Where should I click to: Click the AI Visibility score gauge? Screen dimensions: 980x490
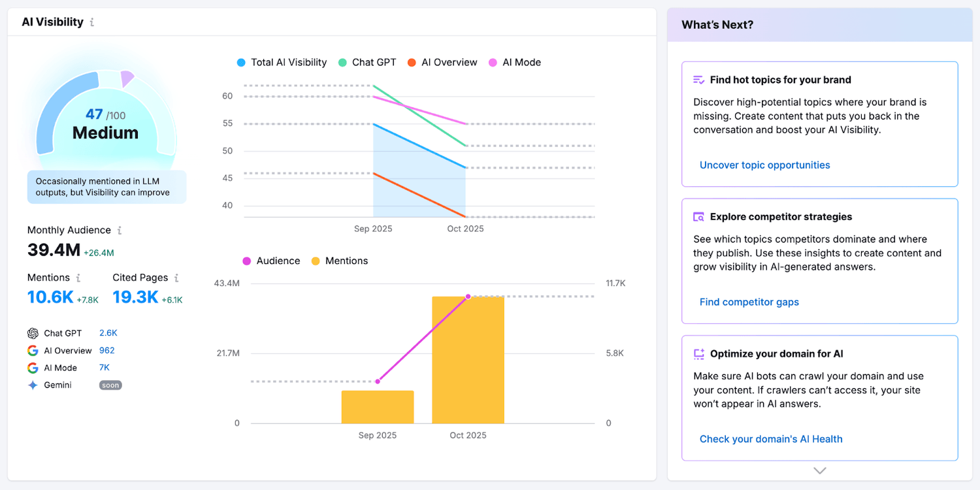click(x=105, y=124)
